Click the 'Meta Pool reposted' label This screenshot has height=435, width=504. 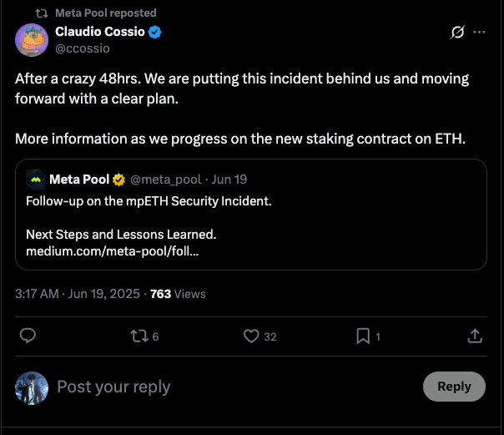coord(105,13)
